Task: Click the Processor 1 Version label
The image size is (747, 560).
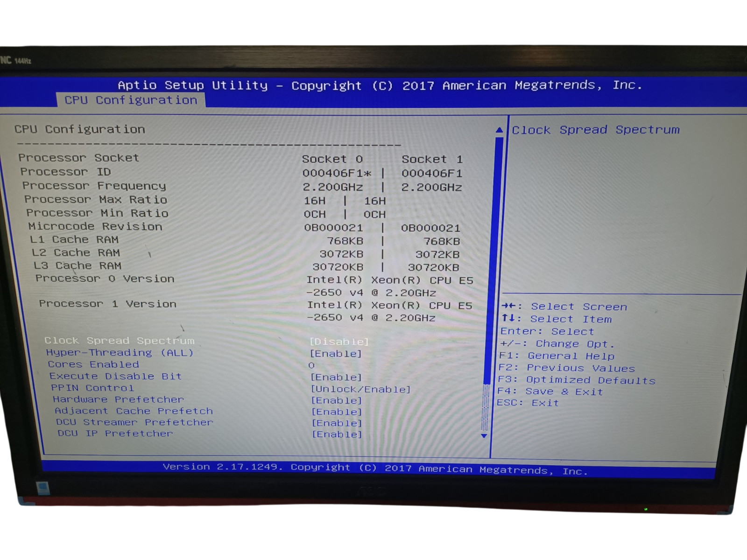Action: point(108,304)
